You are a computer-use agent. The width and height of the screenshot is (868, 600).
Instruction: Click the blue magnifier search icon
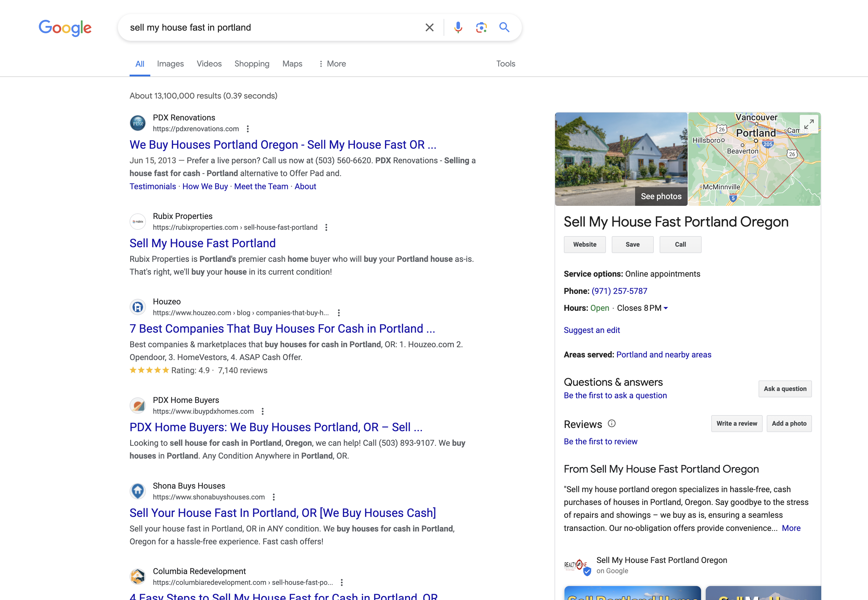504,27
